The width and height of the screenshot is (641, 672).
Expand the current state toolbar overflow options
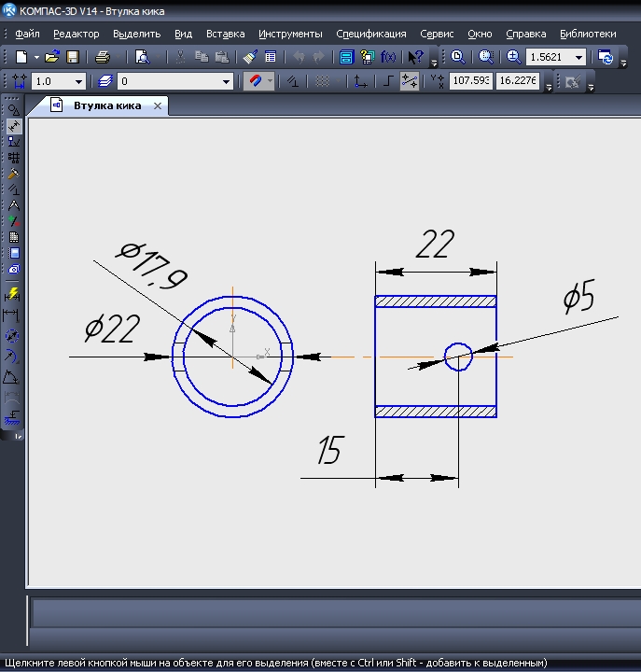[x=549, y=87]
